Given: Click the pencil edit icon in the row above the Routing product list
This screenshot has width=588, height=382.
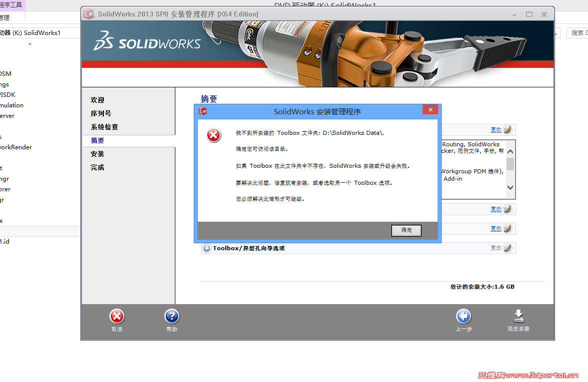Looking at the screenshot, I should coord(508,130).
